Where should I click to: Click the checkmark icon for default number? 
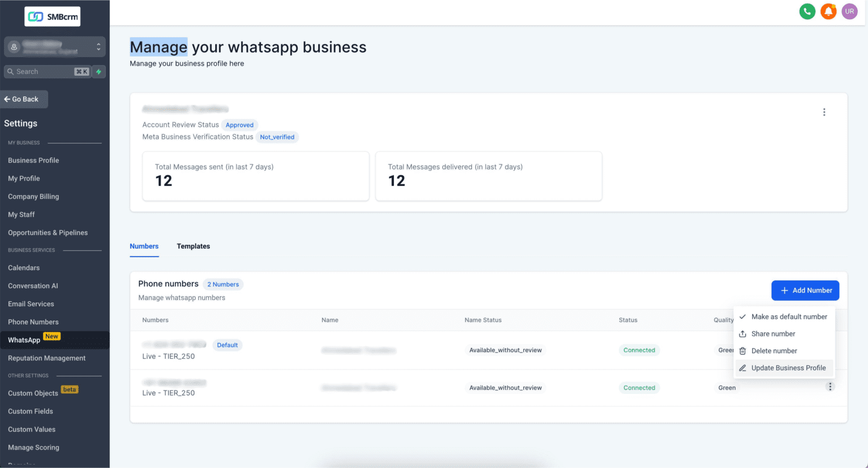point(743,317)
